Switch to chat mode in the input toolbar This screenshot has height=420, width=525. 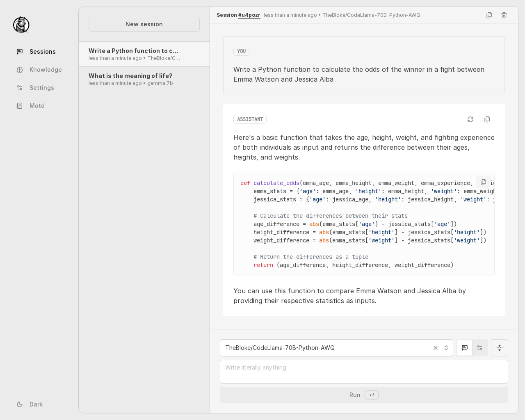tap(465, 348)
